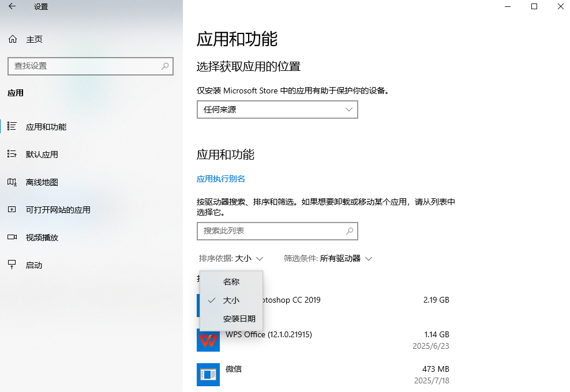Open the 筛选条件 所有驱动器 dropdown
The image size is (570, 392).
coord(328,258)
